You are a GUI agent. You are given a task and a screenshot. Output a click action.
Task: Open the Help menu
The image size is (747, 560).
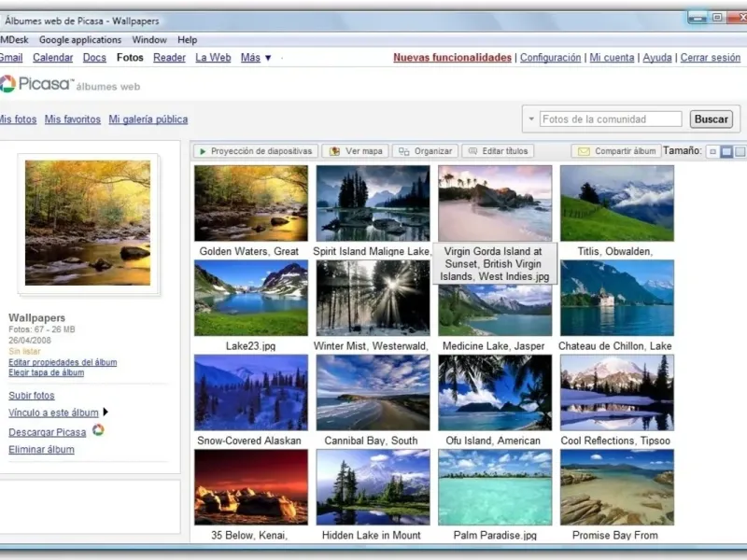pyautogui.click(x=188, y=40)
